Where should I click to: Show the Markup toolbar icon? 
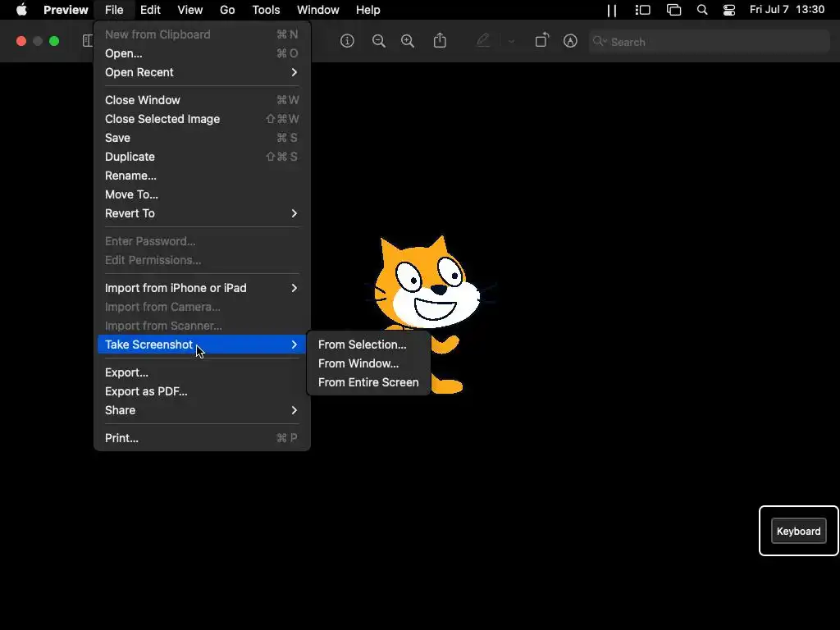coord(571,41)
